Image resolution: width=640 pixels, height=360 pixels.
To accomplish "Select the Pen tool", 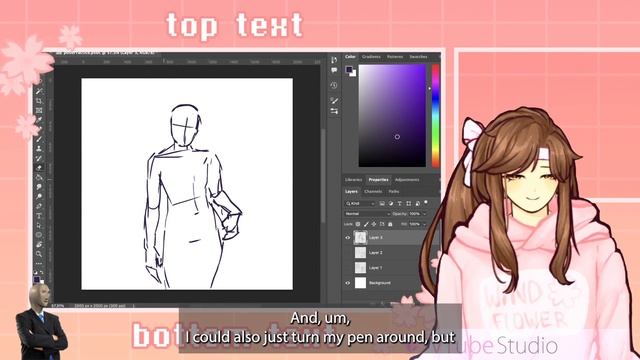I will pos(39,205).
